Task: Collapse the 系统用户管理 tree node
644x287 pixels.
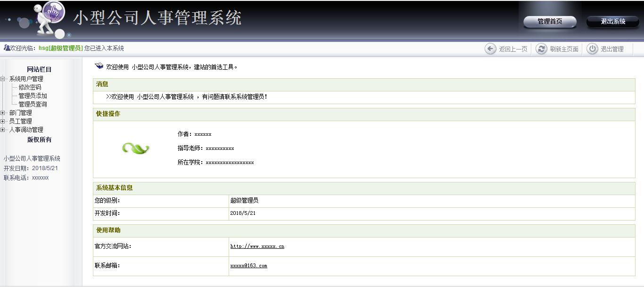Action: point(3,79)
